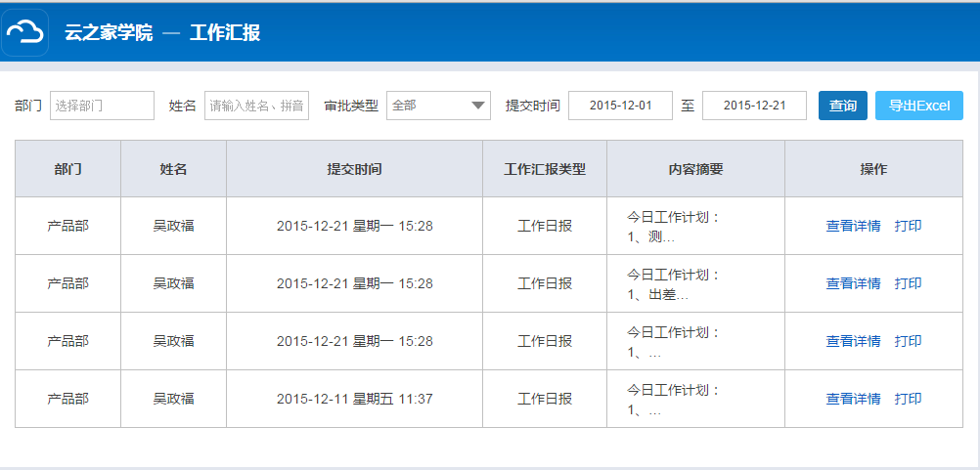980x470 pixels.
Task: Click 打印 for the first report row
Action: coord(908,226)
